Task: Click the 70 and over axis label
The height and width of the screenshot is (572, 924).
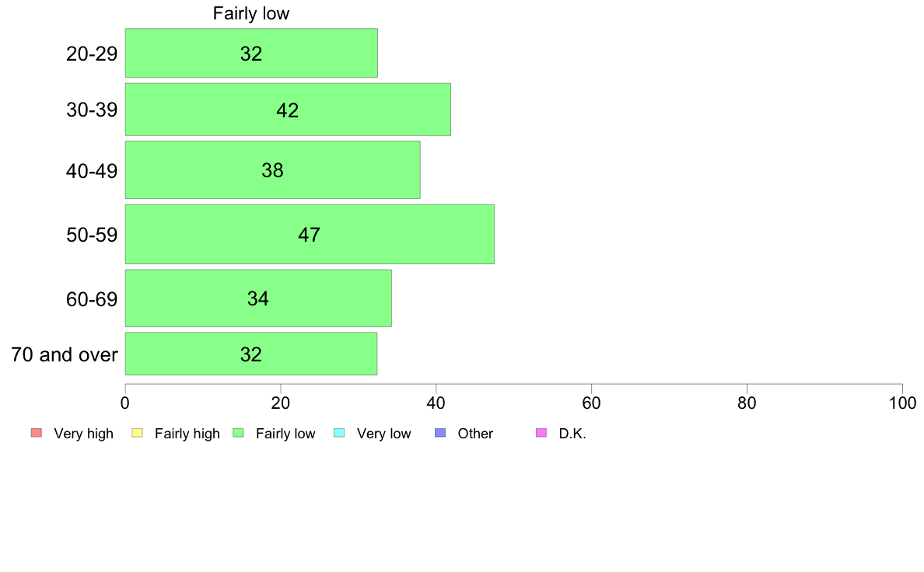Action: point(65,354)
